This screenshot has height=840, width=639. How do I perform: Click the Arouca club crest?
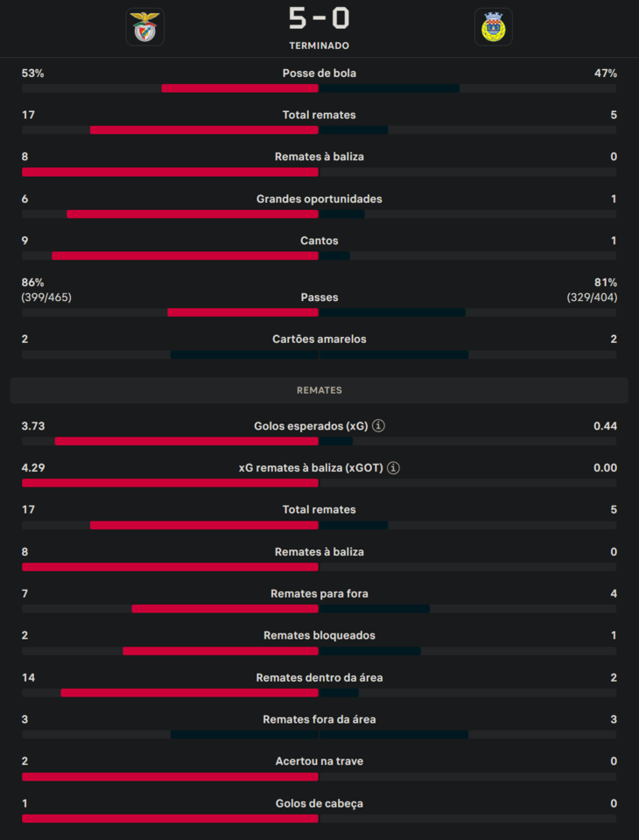[x=494, y=27]
